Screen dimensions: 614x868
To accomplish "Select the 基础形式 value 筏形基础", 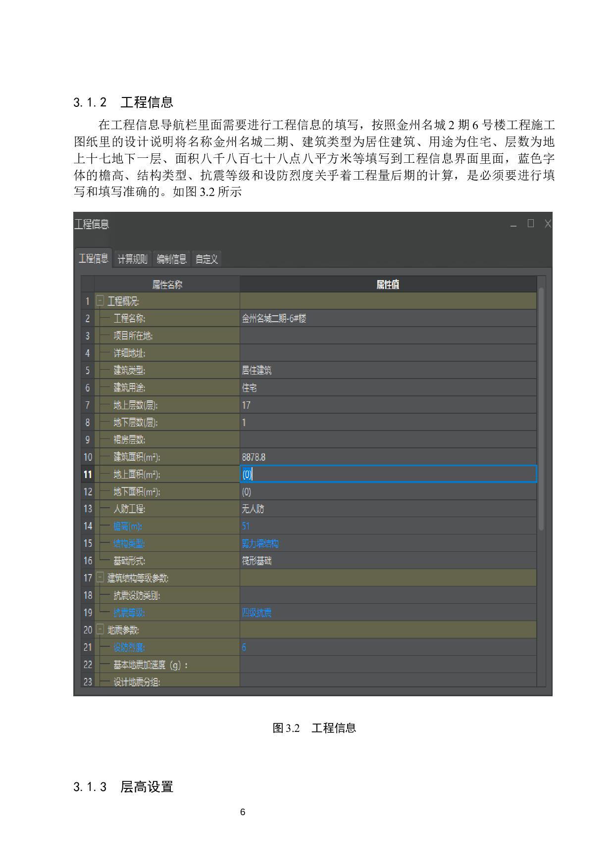I will (x=388, y=561).
